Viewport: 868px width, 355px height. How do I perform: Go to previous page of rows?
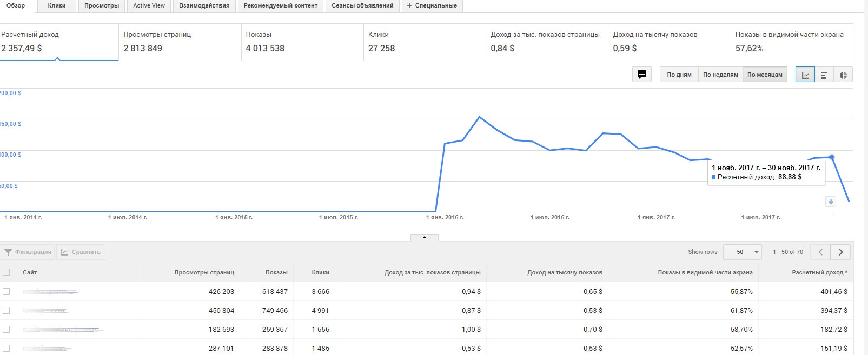[x=820, y=252]
